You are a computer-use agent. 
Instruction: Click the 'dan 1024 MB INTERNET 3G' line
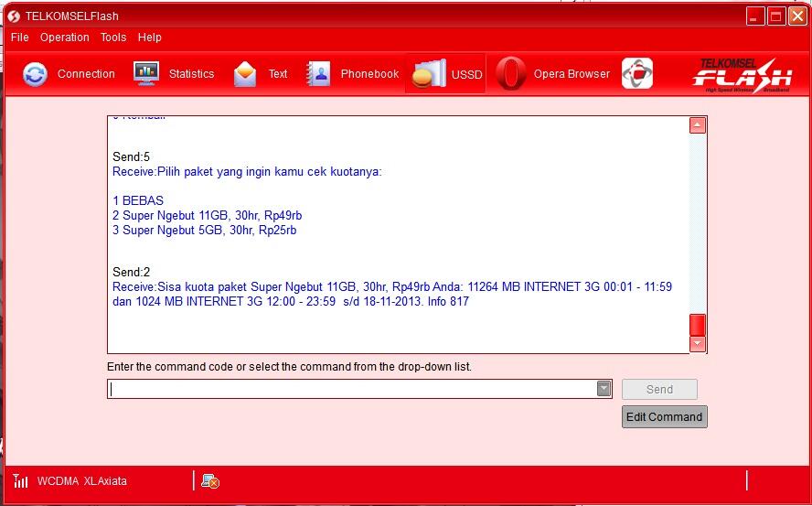click(x=291, y=301)
